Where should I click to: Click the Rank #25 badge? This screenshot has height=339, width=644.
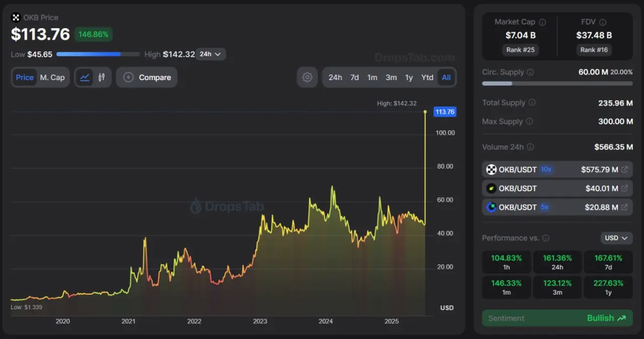[520, 49]
